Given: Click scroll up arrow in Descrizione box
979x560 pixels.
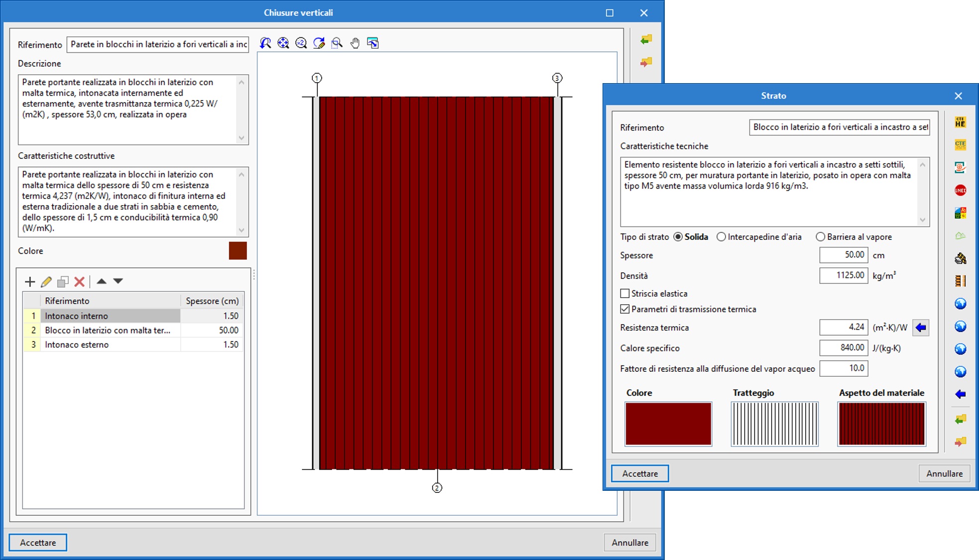Looking at the screenshot, I should pyautogui.click(x=242, y=82).
